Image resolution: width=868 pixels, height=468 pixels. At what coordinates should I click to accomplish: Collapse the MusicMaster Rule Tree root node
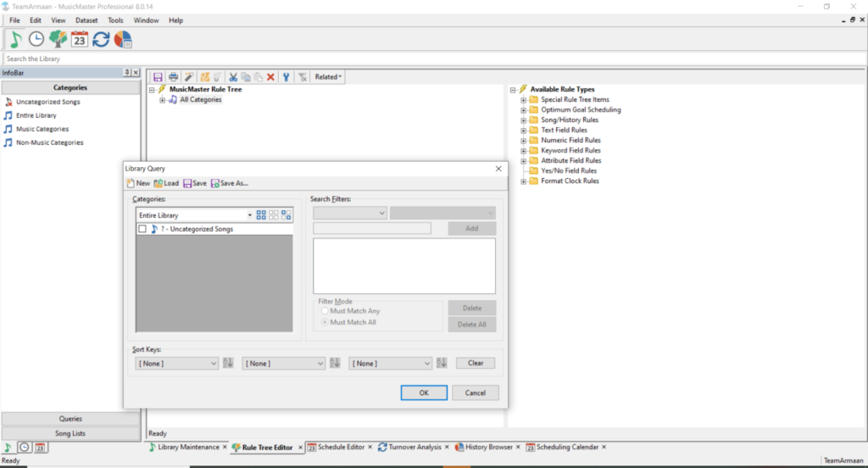152,90
